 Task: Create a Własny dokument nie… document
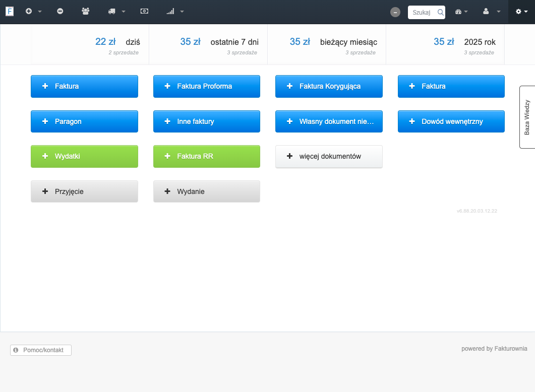(x=329, y=121)
